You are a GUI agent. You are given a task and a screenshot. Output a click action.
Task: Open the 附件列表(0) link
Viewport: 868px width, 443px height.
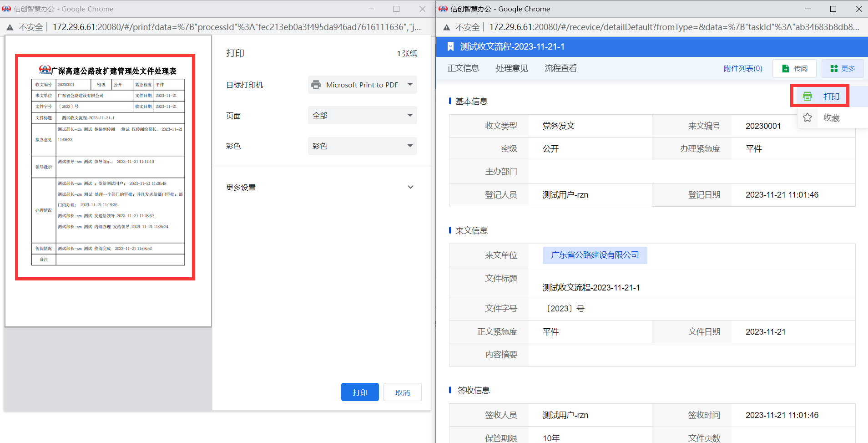click(743, 68)
